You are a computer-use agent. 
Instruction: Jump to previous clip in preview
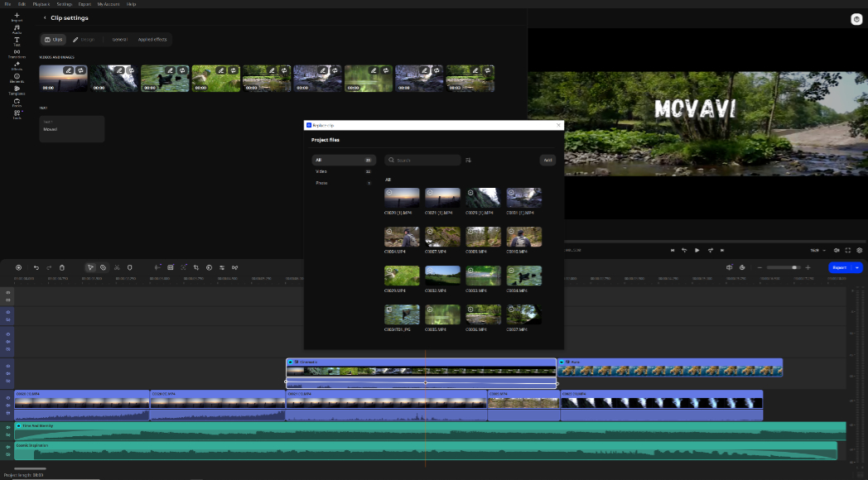(673, 251)
